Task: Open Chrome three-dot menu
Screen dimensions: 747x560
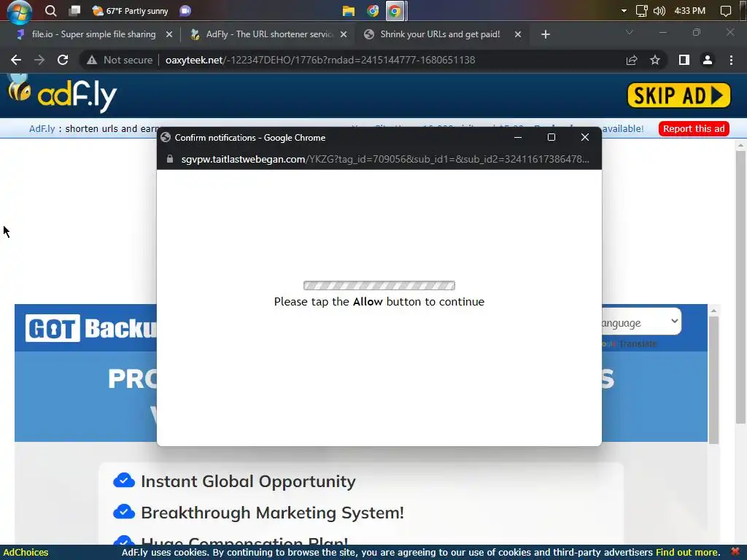Action: click(731, 60)
